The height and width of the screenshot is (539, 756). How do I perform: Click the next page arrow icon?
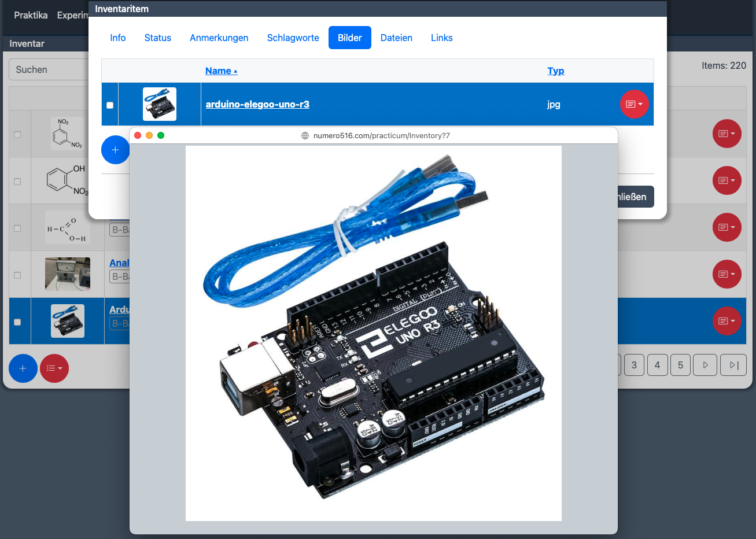pyautogui.click(x=705, y=365)
